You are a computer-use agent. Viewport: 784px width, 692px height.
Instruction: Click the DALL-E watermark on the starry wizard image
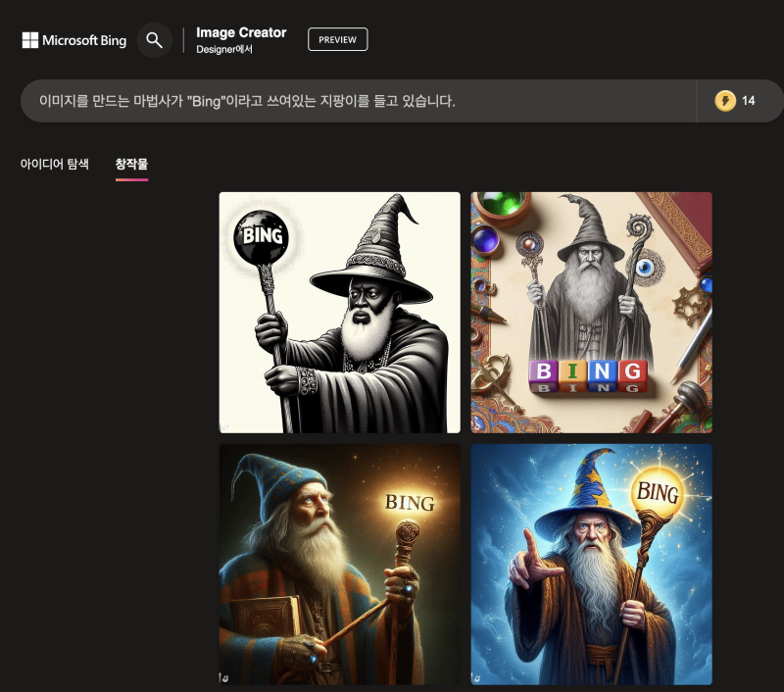click(x=479, y=676)
